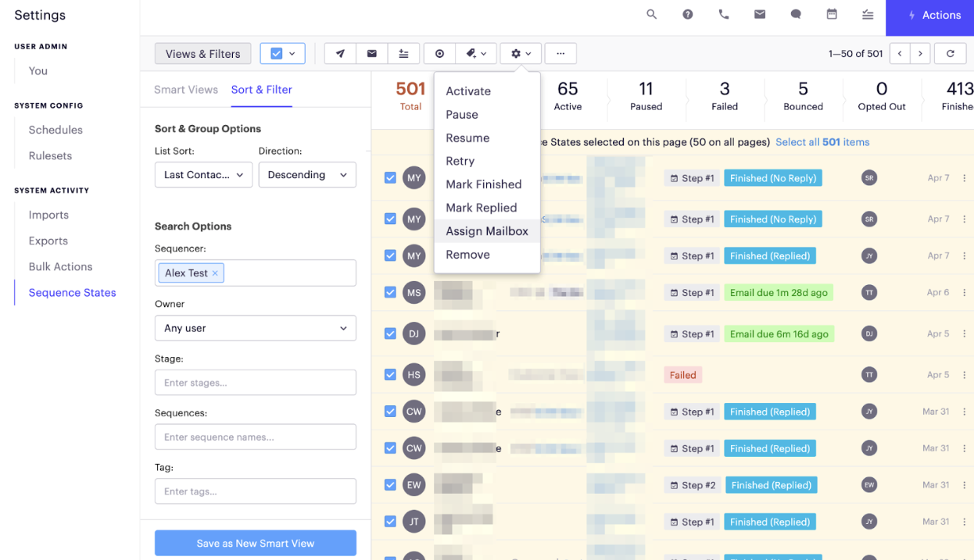Image resolution: width=974 pixels, height=560 pixels.
Task: Refresh the list with reload icon
Action: point(951,54)
